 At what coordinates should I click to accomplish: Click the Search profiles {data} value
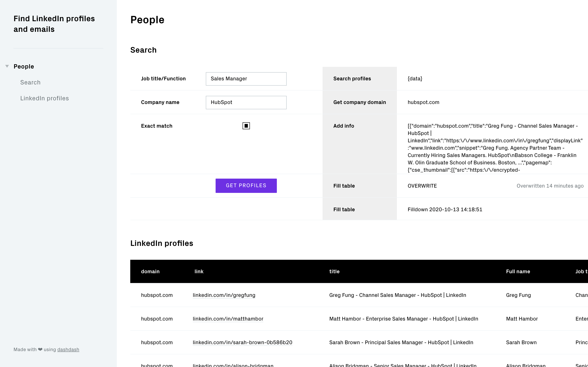click(x=415, y=79)
